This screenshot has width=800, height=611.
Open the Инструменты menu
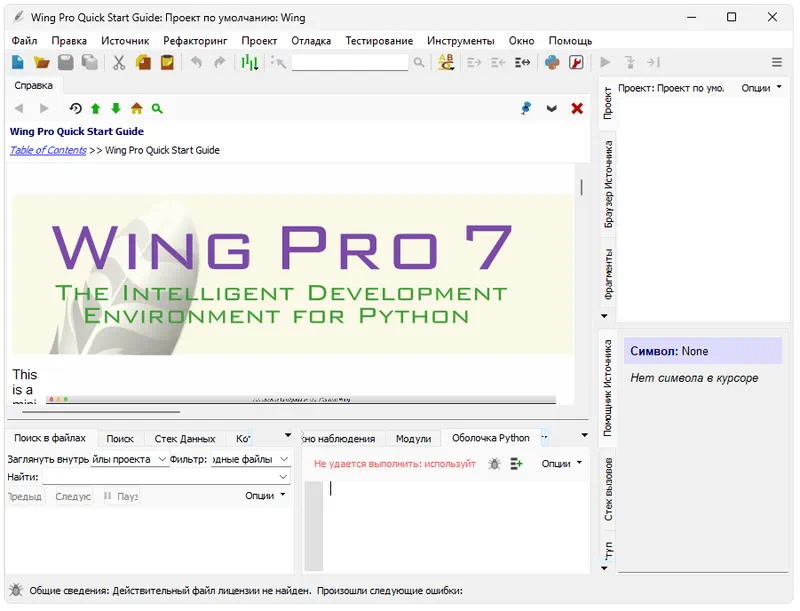click(x=460, y=40)
